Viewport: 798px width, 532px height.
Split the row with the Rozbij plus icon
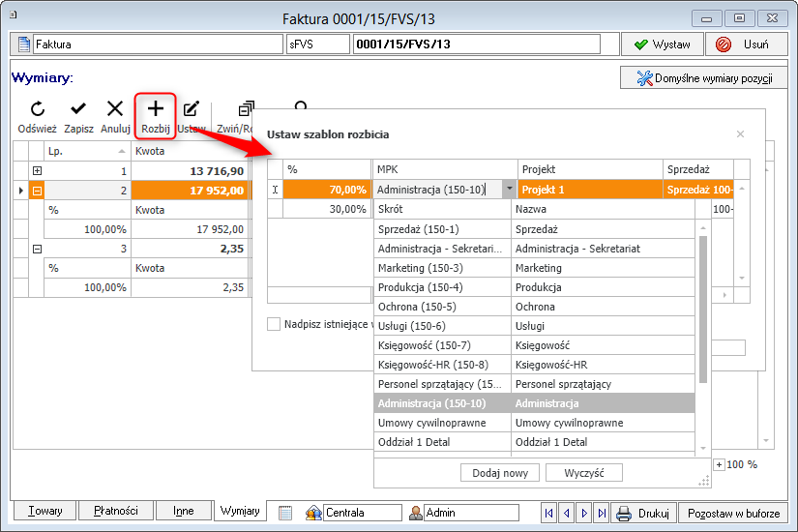pos(155,108)
